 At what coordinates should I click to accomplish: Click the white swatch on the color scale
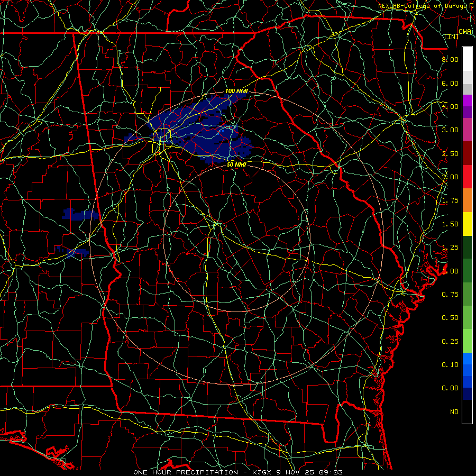(x=467, y=59)
